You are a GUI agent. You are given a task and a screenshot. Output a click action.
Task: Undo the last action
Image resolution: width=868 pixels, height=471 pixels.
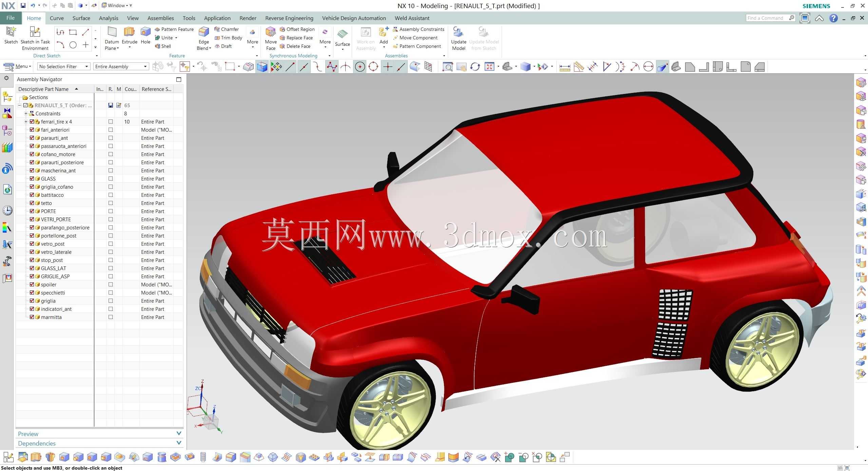click(x=33, y=5)
